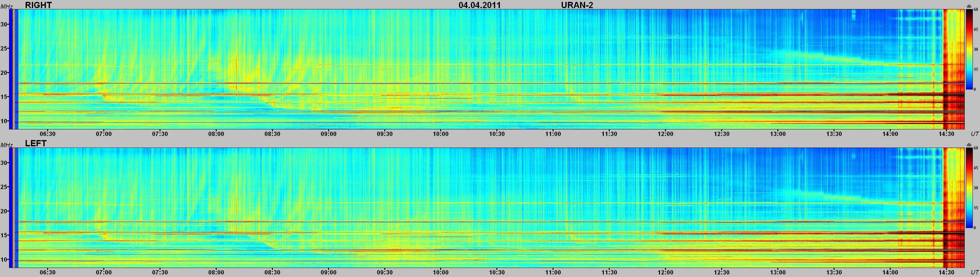Click the 07:00 time tick under LEFT panel
Screen dimensions: 980x277
click(104, 272)
